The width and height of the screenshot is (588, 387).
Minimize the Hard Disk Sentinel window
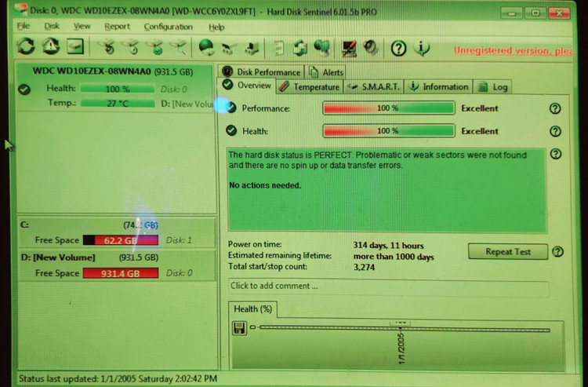(x=511, y=13)
